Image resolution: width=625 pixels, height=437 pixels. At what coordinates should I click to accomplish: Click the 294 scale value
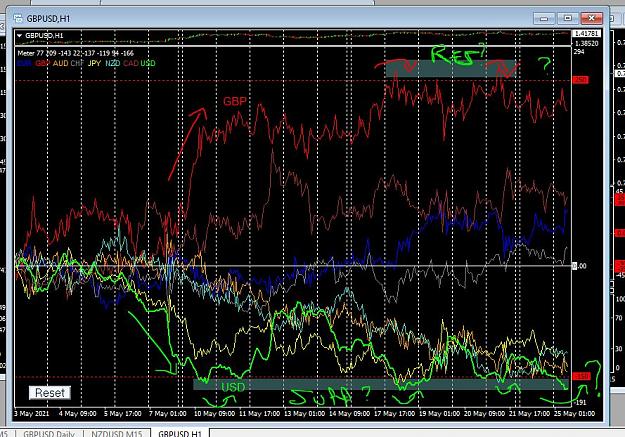pyautogui.click(x=579, y=51)
